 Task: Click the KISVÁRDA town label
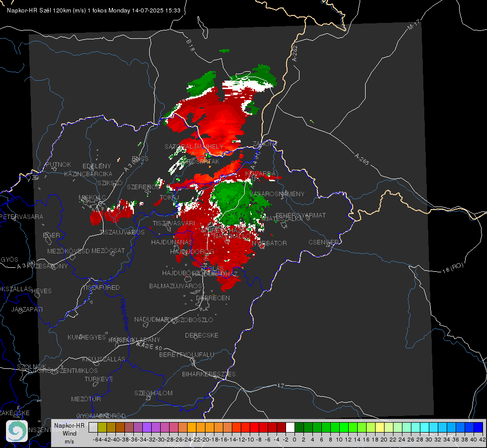tap(260, 174)
